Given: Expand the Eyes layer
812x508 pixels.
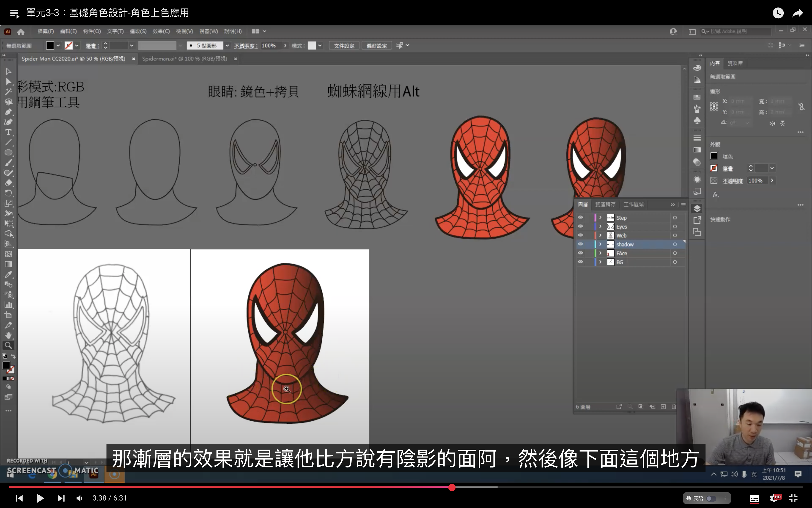Looking at the screenshot, I should click(x=600, y=227).
